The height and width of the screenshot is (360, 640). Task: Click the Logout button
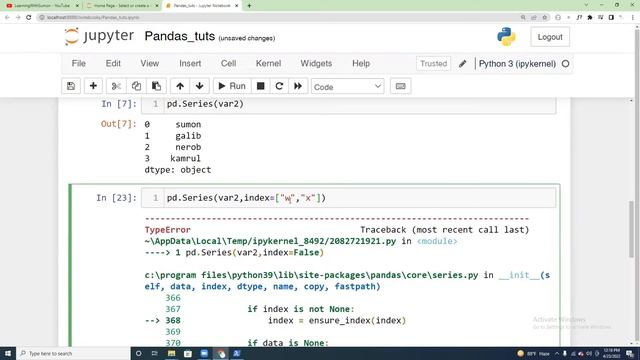[550, 37]
